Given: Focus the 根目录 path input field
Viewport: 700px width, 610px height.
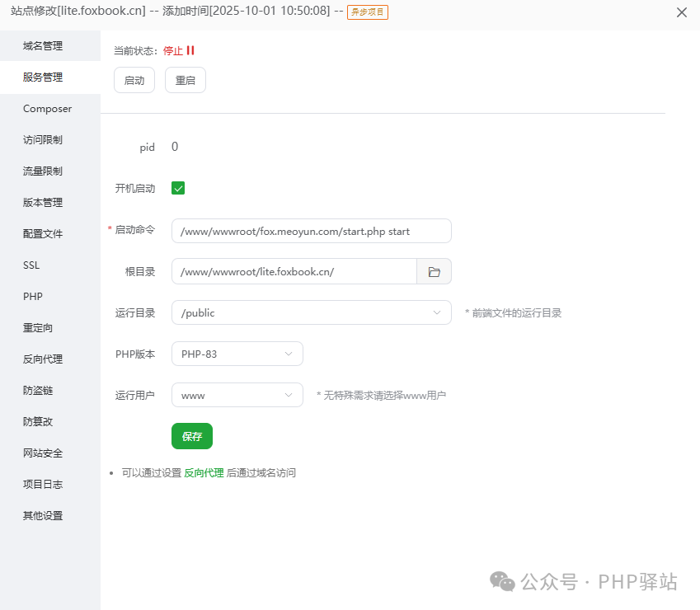Looking at the screenshot, I should click(294, 271).
